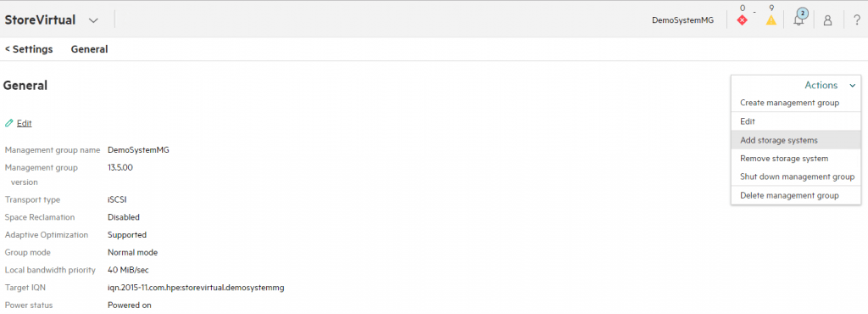The image size is (868, 314).
Task: Click the notification count badge showing 2
Action: 802,14
